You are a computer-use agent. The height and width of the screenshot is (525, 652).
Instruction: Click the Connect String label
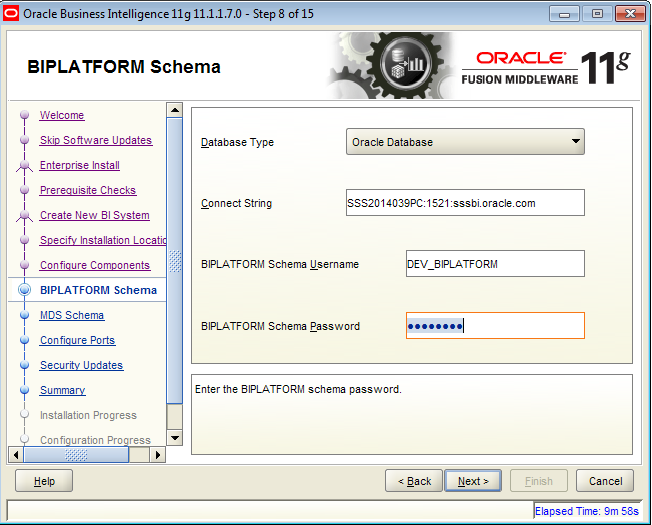(236, 203)
